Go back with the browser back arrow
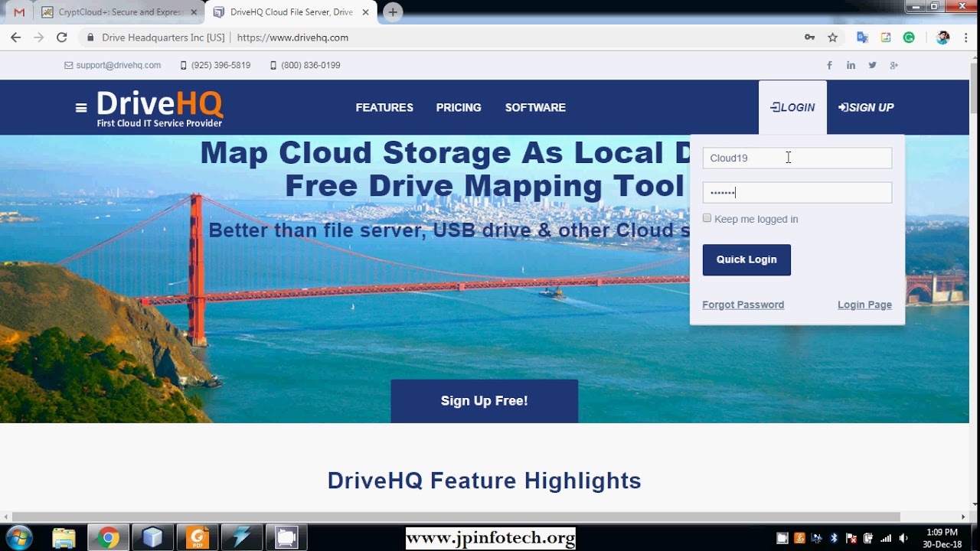 (15, 37)
